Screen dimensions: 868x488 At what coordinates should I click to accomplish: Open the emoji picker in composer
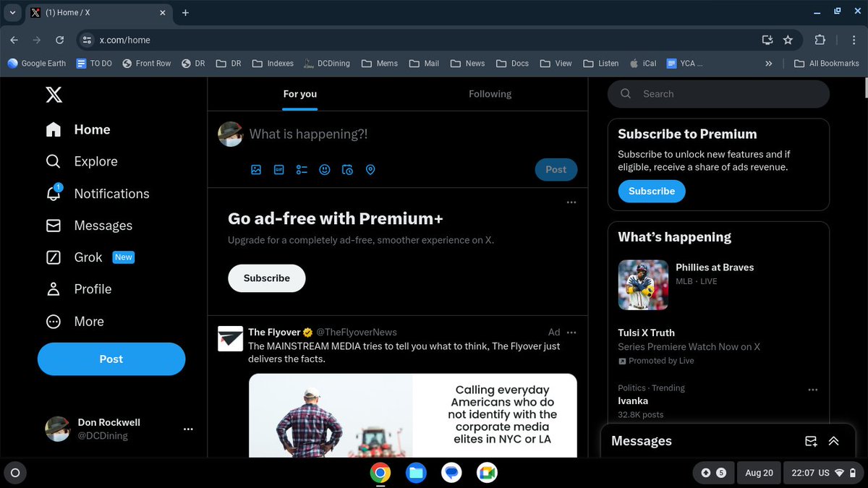coord(325,169)
